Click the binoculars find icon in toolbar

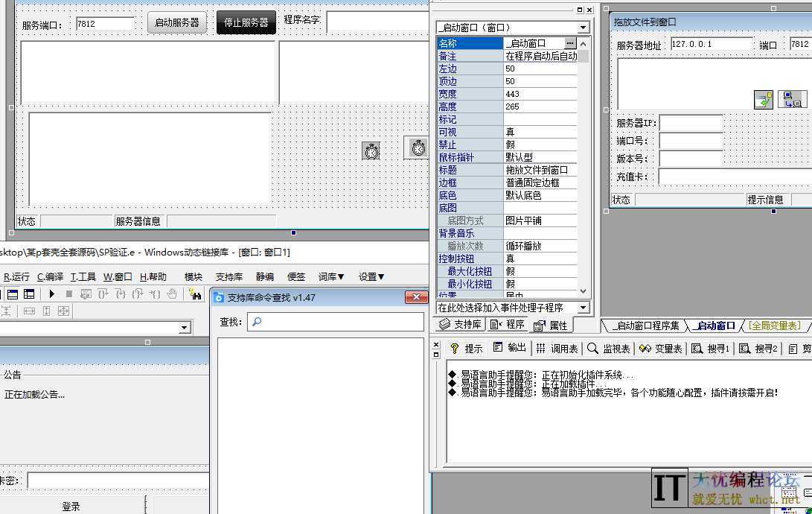point(196,294)
